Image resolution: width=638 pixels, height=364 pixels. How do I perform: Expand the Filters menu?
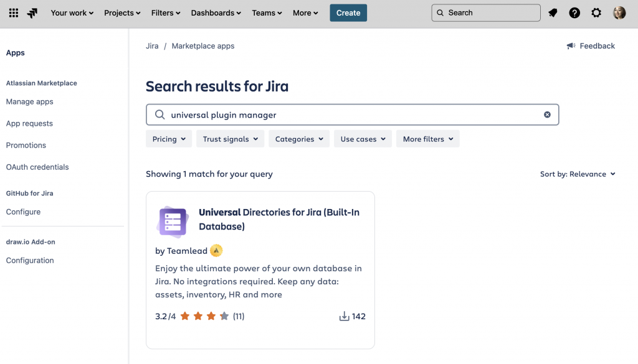tap(166, 13)
